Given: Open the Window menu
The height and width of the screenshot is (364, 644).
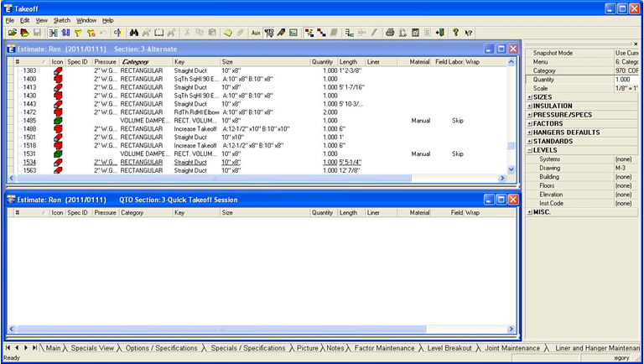Looking at the screenshot, I should coord(86,20).
